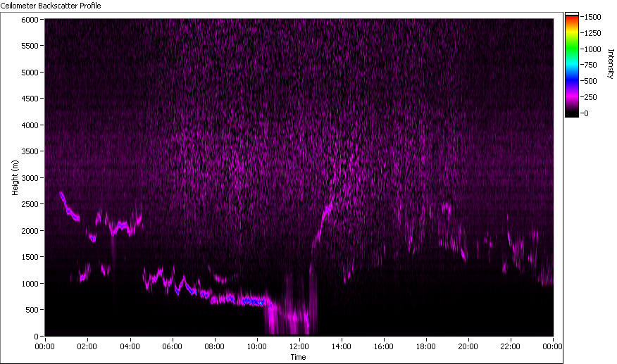
Task: Click the rainbow intensity color bar
Action: (572, 65)
